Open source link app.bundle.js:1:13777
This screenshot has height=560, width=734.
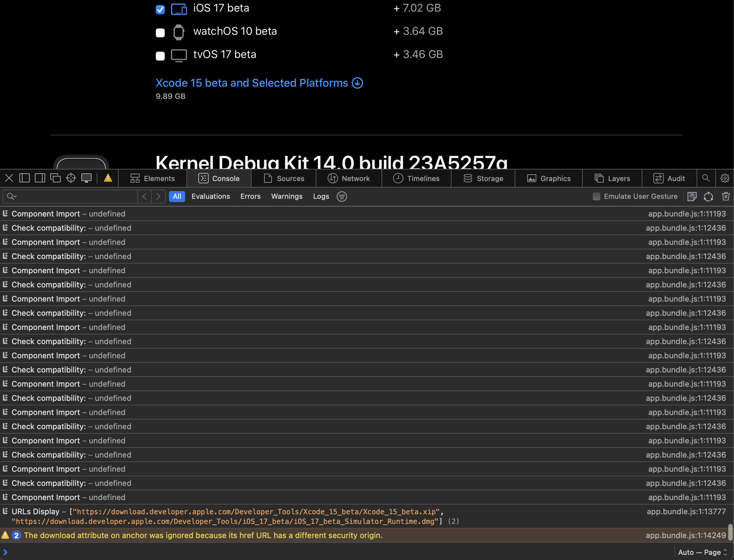(686, 512)
